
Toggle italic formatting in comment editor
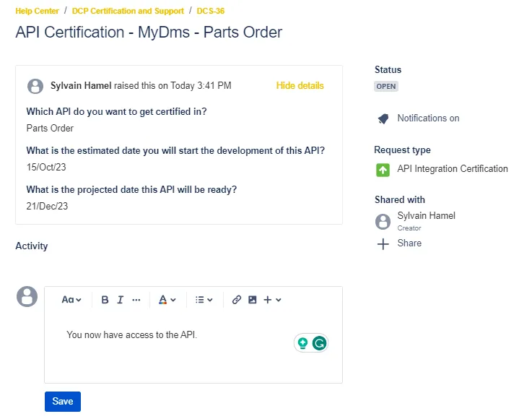120,300
